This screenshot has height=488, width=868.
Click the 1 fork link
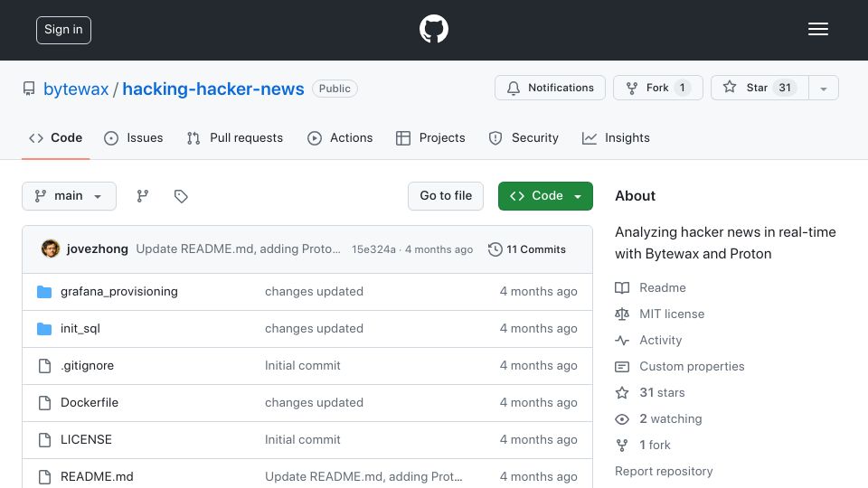coord(655,445)
